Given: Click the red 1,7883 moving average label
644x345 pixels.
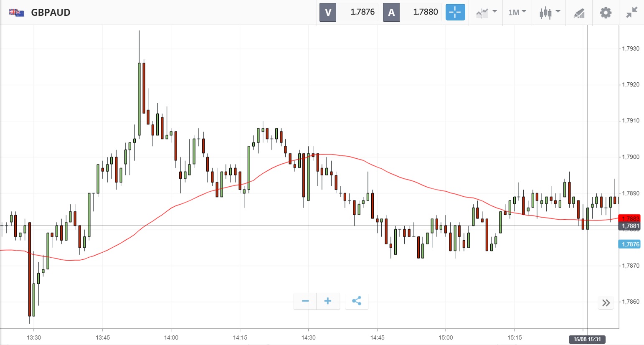Looking at the screenshot, I should (630, 218).
